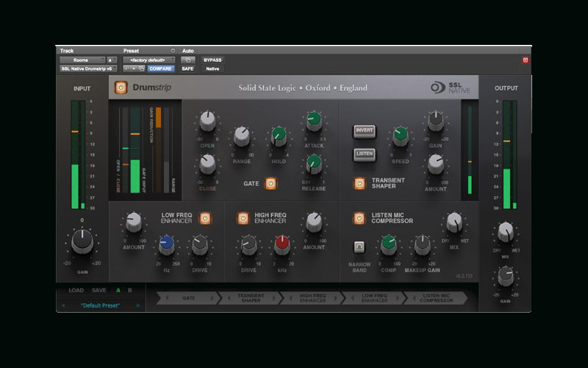Toggle the High Freq Enhancer power button
588x368 pixels.
[243, 218]
